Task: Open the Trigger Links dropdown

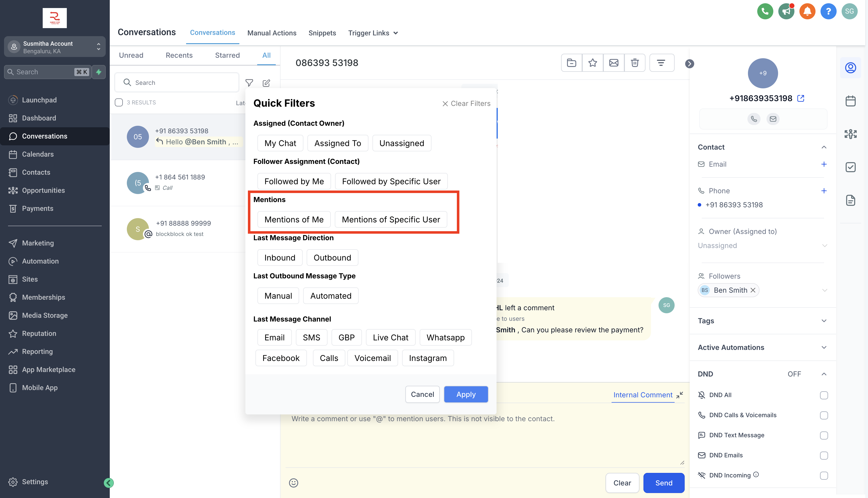Action: pos(373,33)
